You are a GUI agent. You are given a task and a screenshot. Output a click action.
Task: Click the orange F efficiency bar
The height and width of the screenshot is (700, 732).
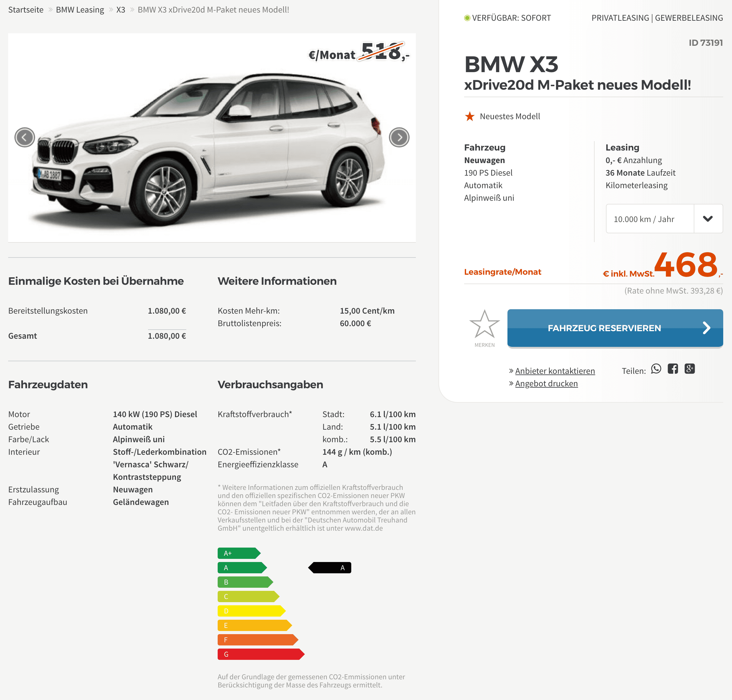click(x=258, y=639)
